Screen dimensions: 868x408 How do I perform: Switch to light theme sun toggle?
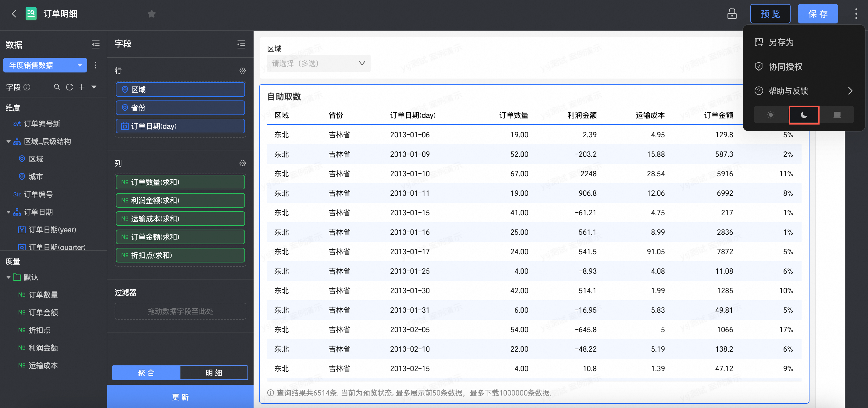[x=770, y=115]
